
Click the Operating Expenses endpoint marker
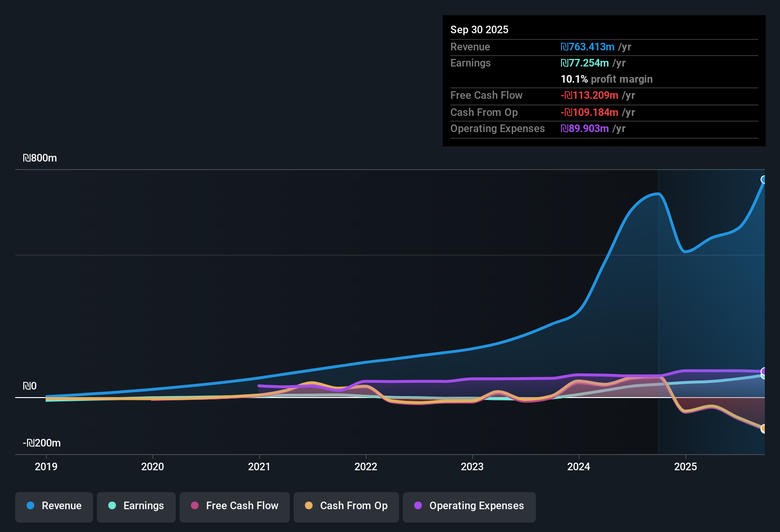(764, 372)
